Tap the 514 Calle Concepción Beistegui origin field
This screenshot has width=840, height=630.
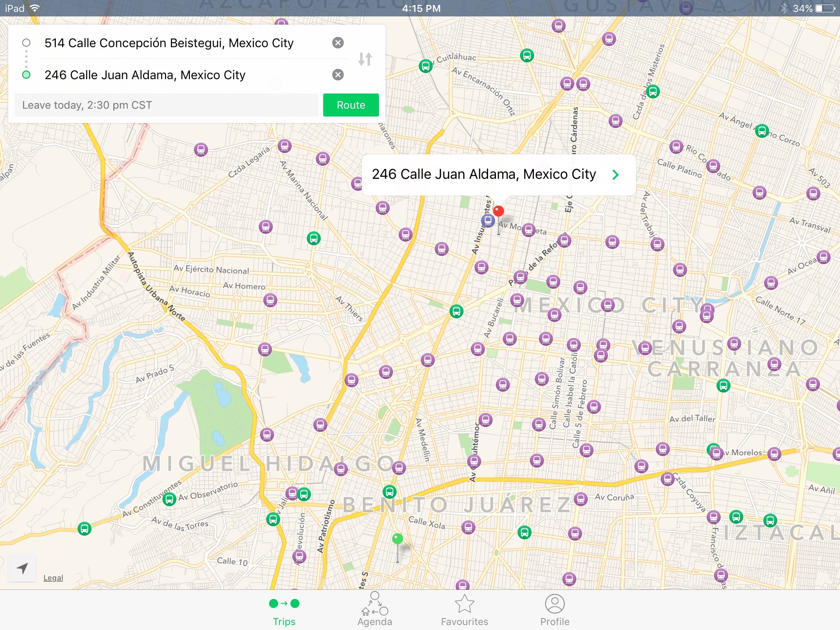click(169, 43)
